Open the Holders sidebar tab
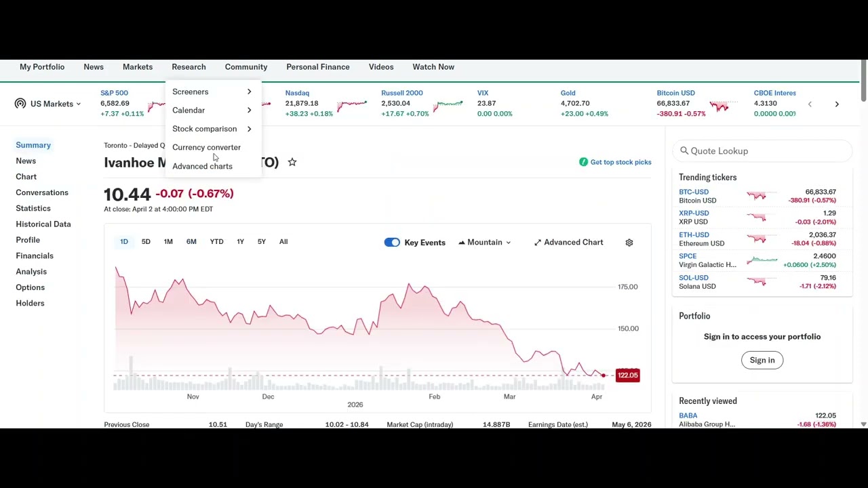 point(30,303)
